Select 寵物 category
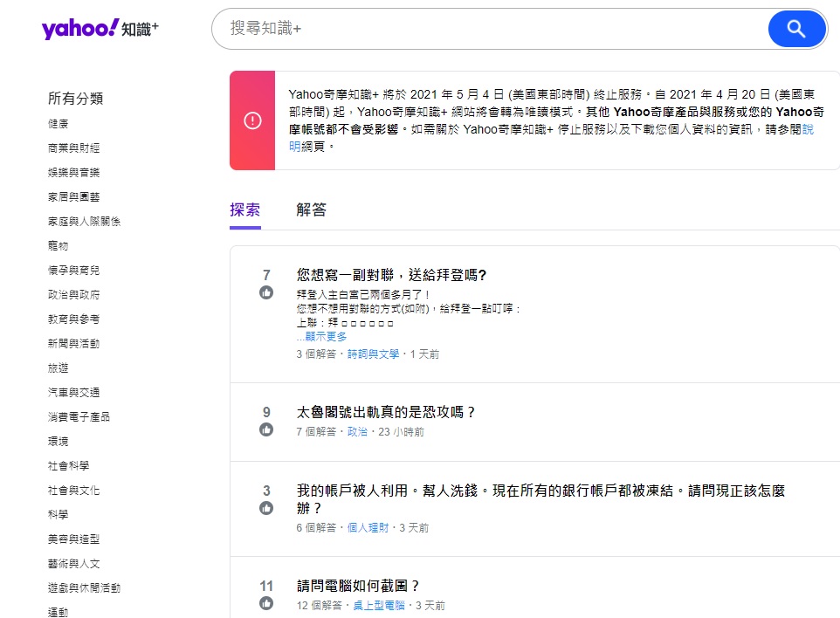The width and height of the screenshot is (840, 618). [x=58, y=246]
